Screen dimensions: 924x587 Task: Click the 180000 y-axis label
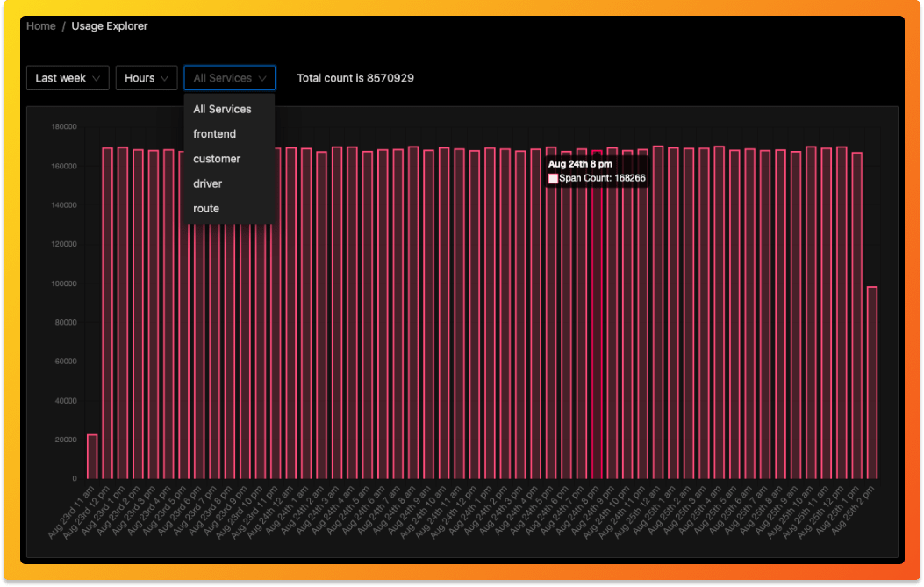pos(64,126)
